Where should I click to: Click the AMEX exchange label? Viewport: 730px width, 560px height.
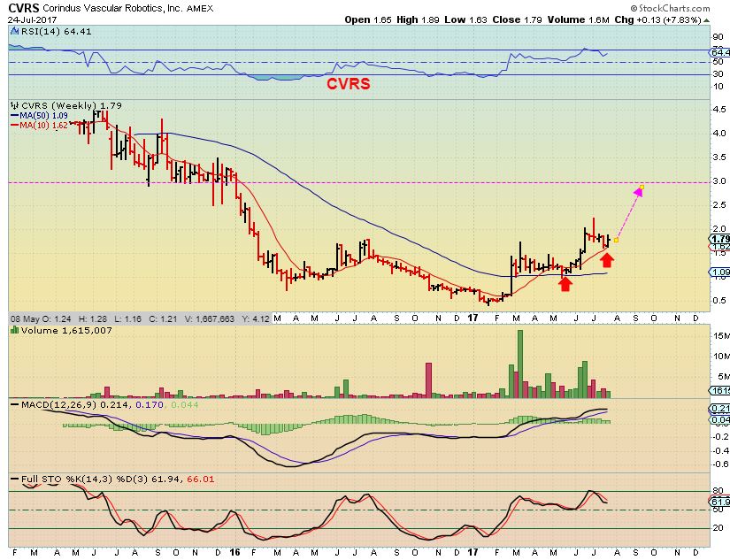pyautogui.click(x=200, y=8)
